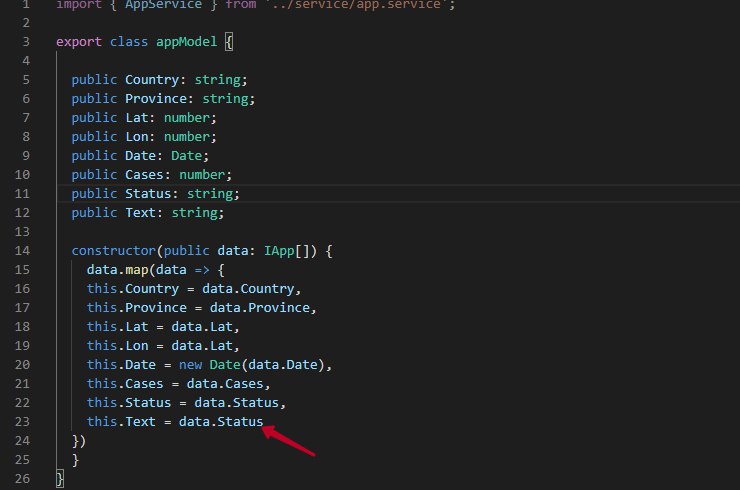Click 'AppService' import name on line 1

pos(163,5)
